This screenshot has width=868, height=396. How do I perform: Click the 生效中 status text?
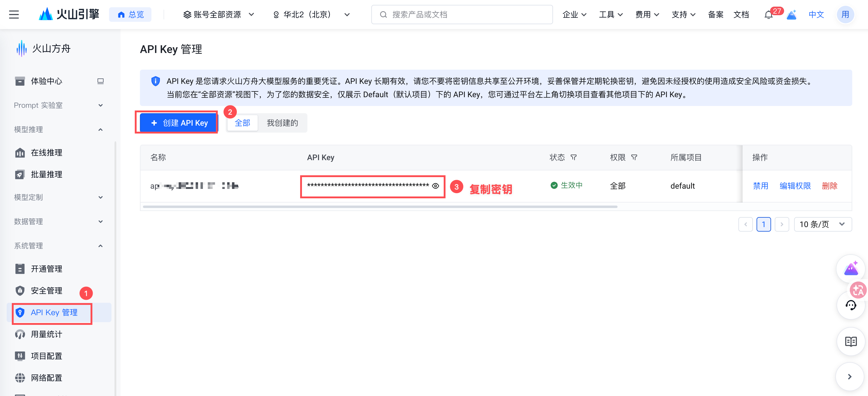(x=571, y=185)
